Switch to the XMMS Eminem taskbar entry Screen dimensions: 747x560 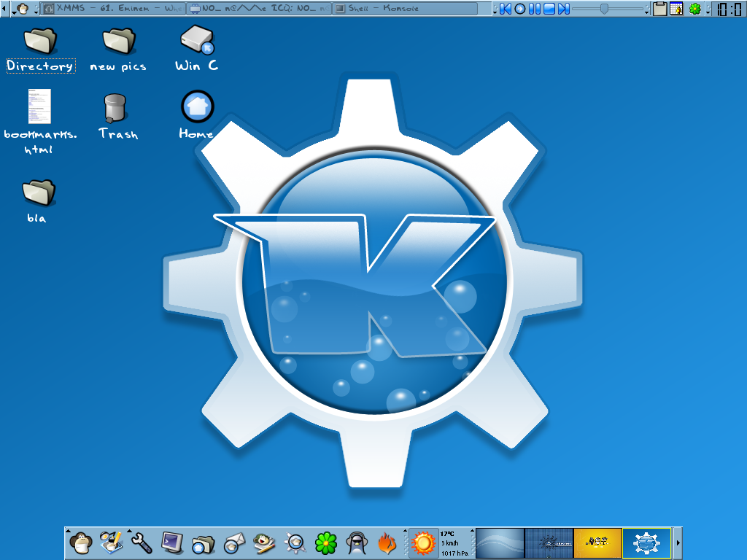pyautogui.click(x=113, y=9)
